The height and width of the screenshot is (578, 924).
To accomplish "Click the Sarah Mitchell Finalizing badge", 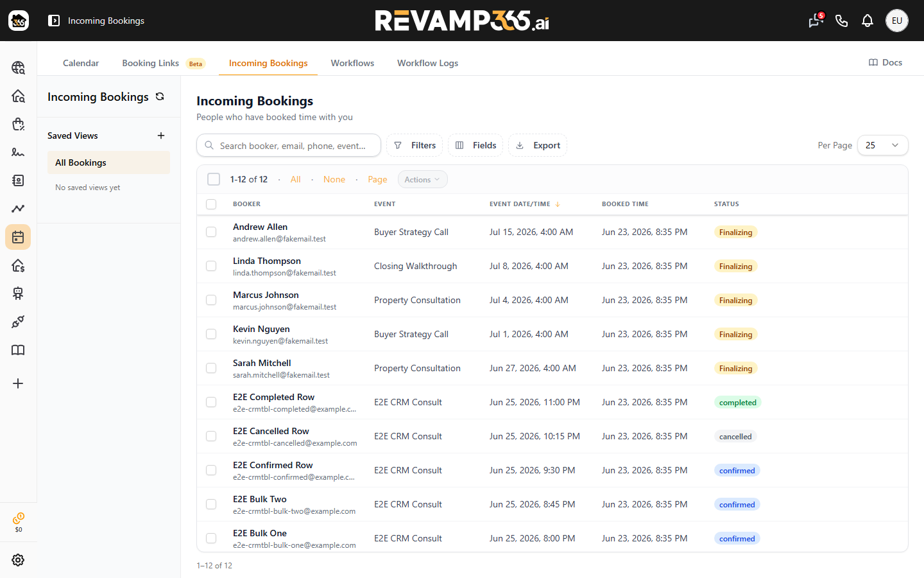I will (x=736, y=369).
